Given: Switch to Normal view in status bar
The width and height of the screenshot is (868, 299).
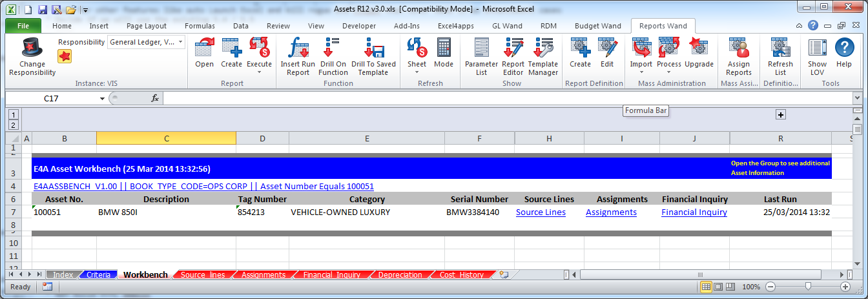Looking at the screenshot, I should point(707,286).
